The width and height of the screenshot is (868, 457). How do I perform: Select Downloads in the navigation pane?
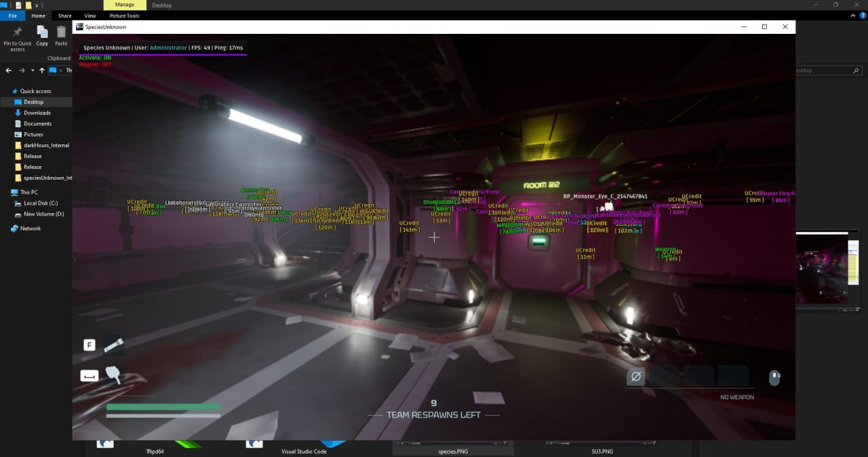pyautogui.click(x=37, y=113)
